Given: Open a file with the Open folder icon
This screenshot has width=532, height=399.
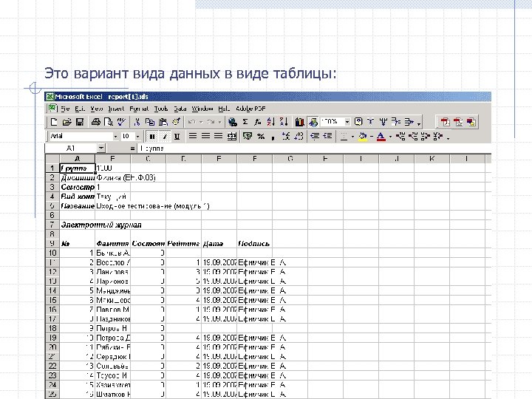Looking at the screenshot, I should click(66, 122).
